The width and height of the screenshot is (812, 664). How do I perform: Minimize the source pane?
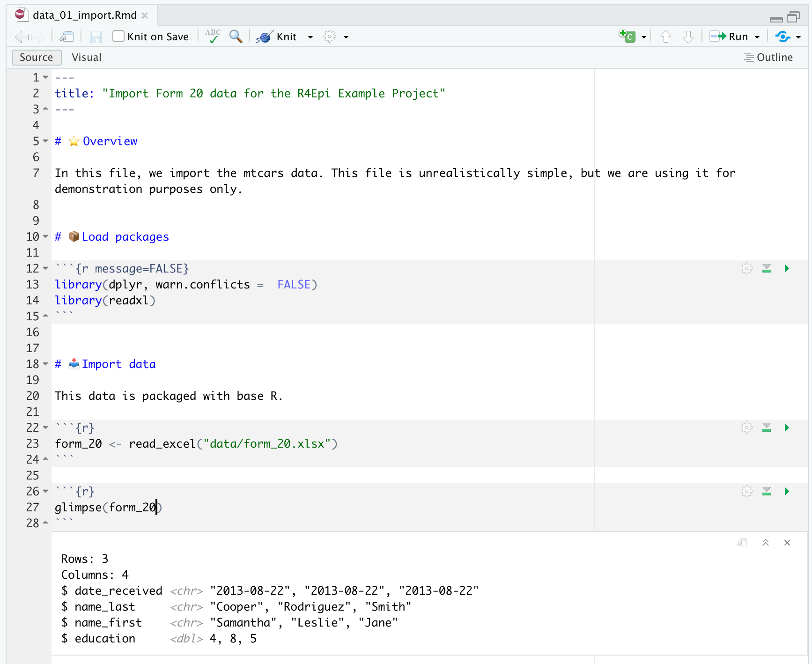click(x=776, y=19)
